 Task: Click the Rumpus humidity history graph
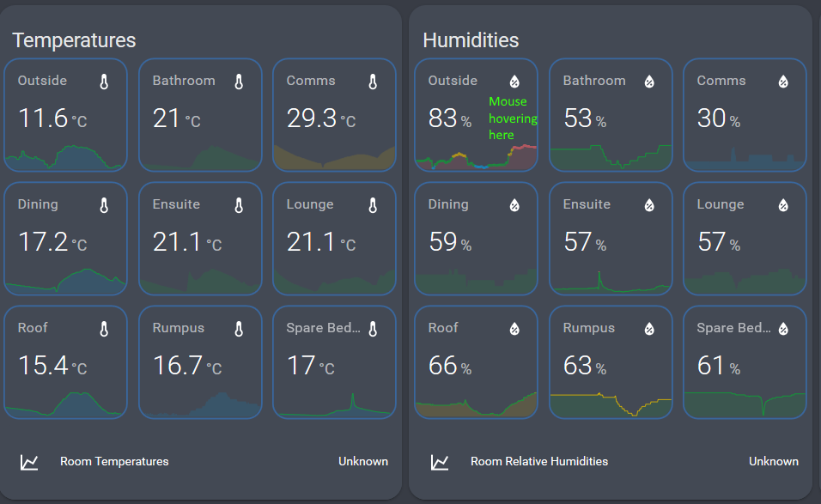tap(611, 405)
